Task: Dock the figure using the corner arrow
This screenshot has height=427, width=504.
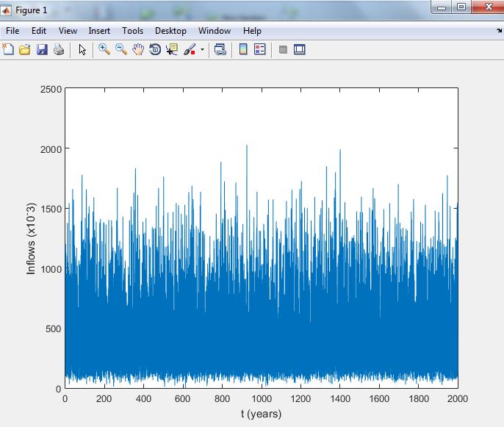Action: coord(499,31)
